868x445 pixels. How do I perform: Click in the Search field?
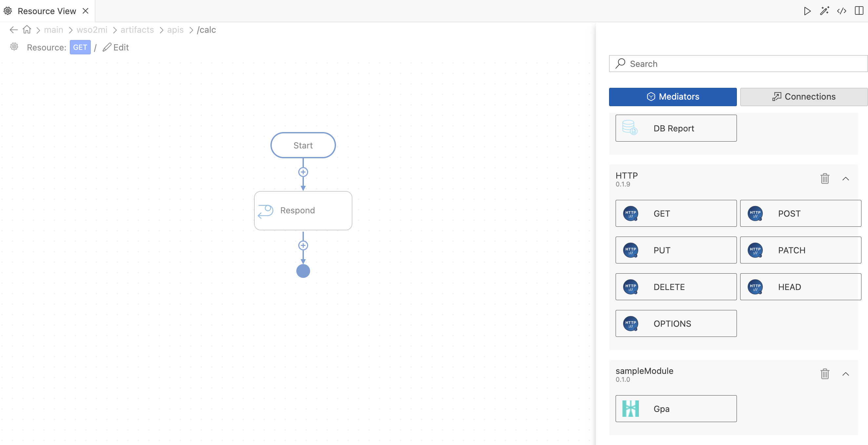[x=738, y=64]
